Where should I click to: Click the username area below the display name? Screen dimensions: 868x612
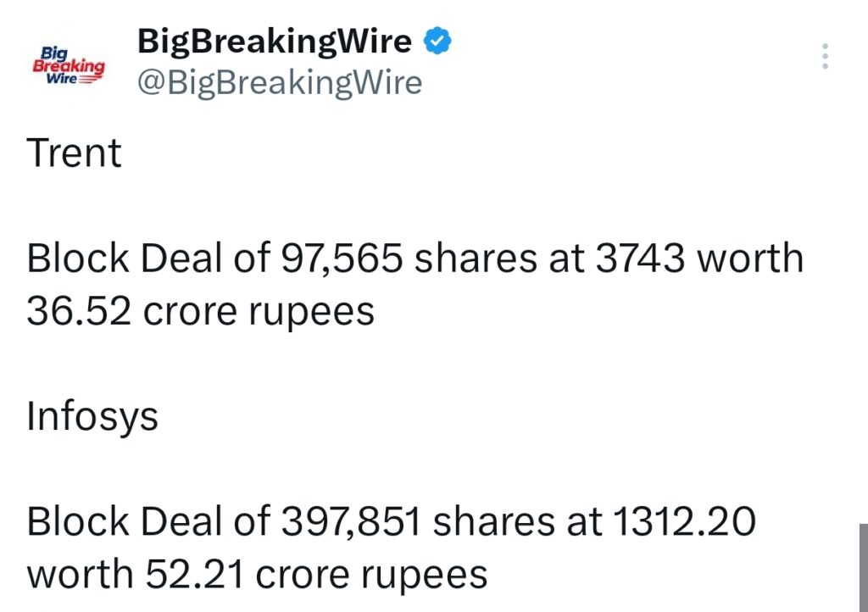click(280, 82)
